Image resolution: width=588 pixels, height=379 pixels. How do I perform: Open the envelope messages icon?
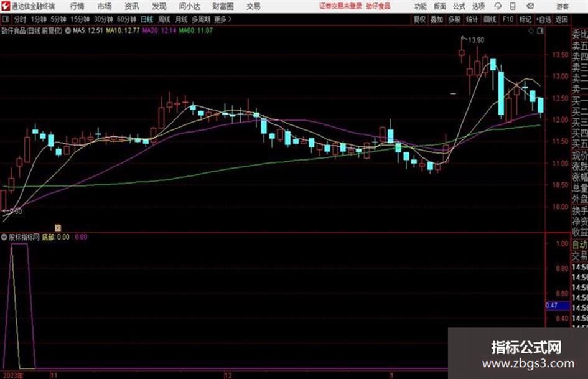(x=530, y=6)
